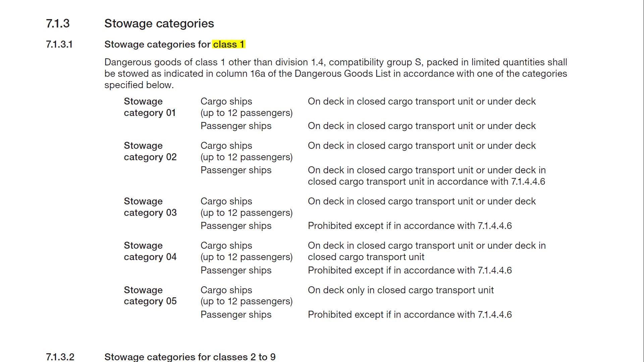Screen dimensions: 644x362
Task: Click the "7.1.3.2 Stowage categories for classes 2 to 9" heading
Action: pyautogui.click(x=190, y=357)
